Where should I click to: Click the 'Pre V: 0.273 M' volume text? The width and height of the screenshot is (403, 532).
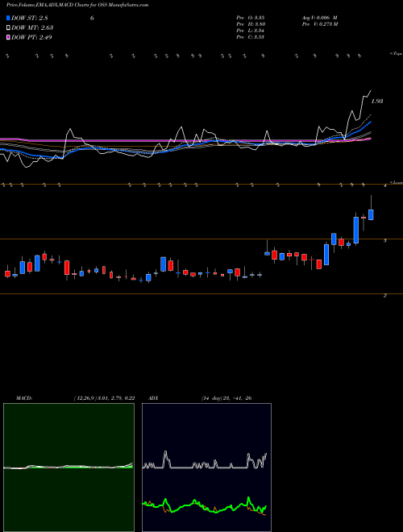click(319, 24)
